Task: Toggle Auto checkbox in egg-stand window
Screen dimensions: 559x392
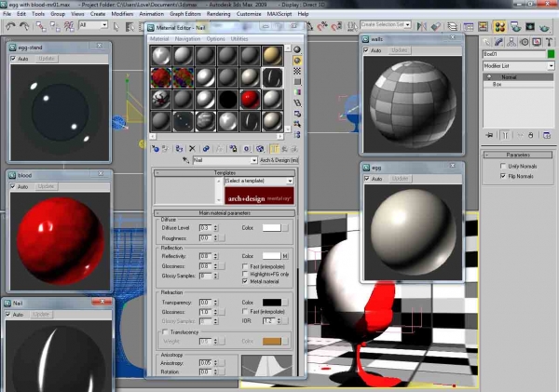Action: point(13,59)
